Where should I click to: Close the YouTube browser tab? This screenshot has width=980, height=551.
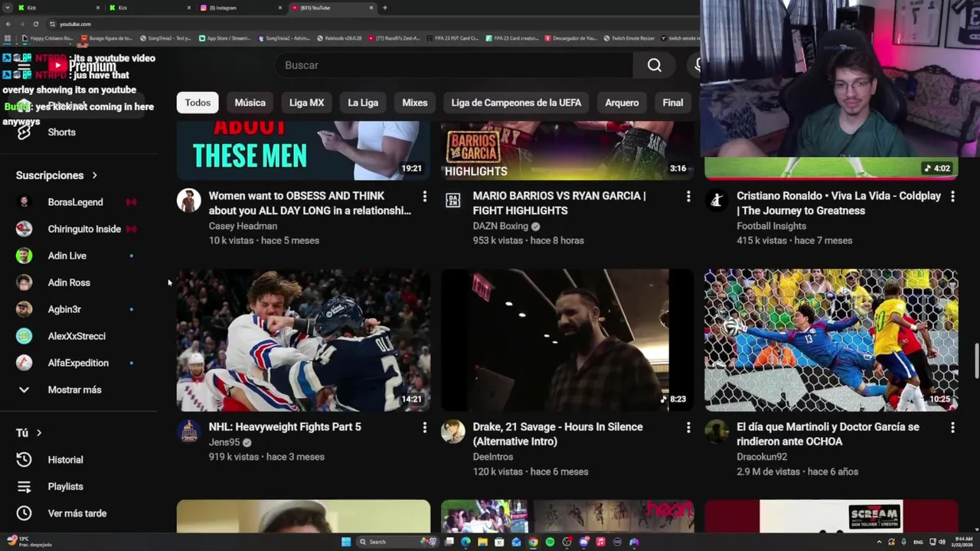(x=371, y=8)
